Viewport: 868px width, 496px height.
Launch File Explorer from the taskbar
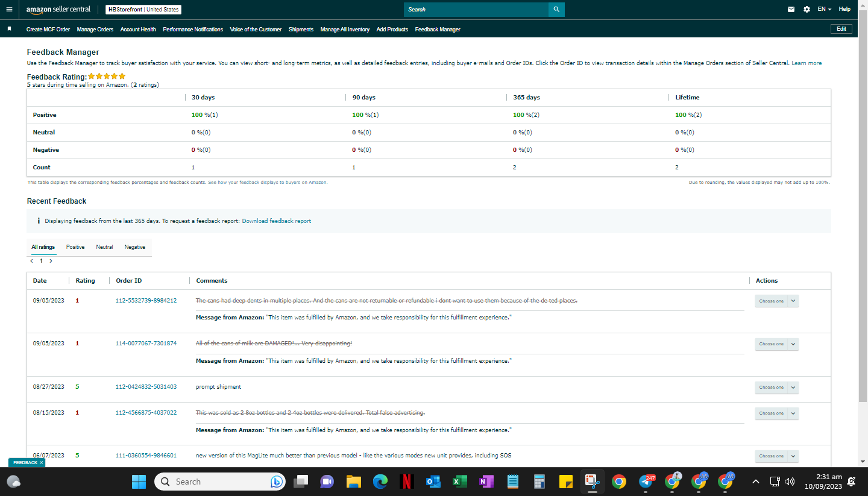pyautogui.click(x=353, y=482)
